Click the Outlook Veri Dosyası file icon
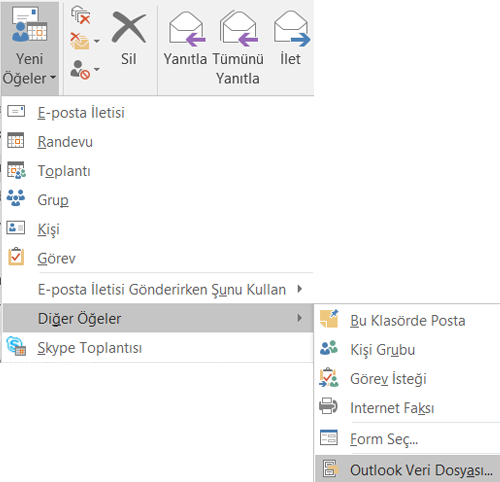Screen dimensions: 500x482 click(x=330, y=469)
